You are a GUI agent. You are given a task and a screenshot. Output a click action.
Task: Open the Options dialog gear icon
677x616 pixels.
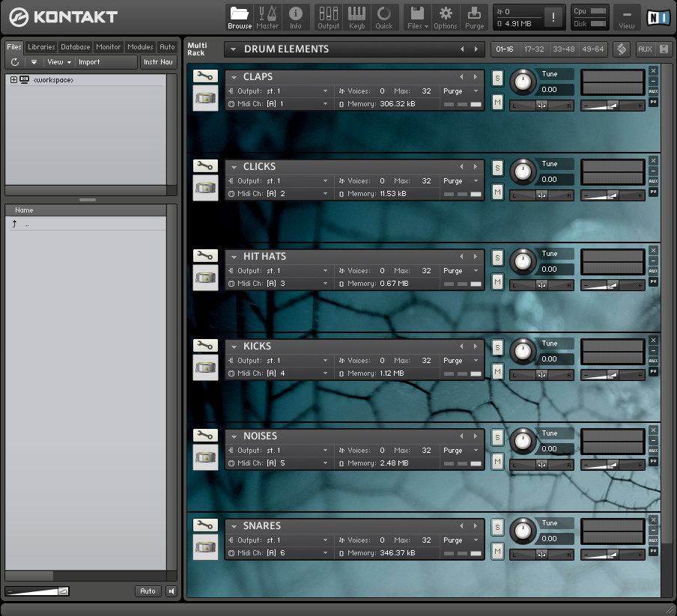pos(446,17)
